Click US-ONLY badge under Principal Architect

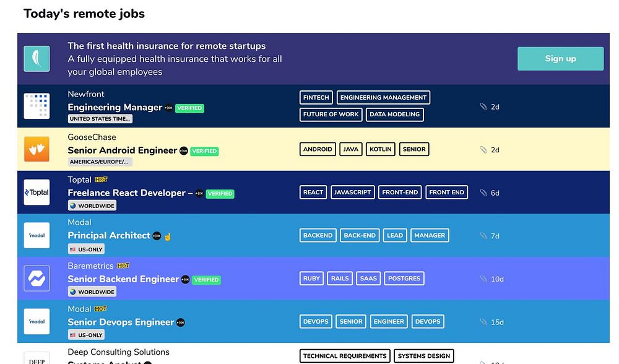point(86,249)
